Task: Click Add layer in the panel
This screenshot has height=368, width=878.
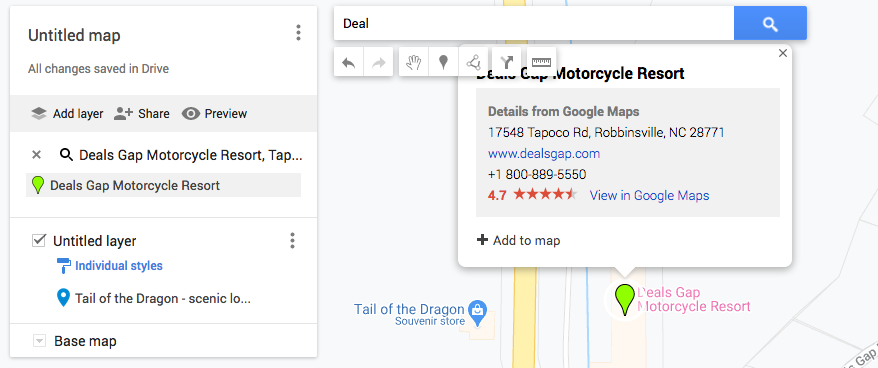Action: point(67,114)
